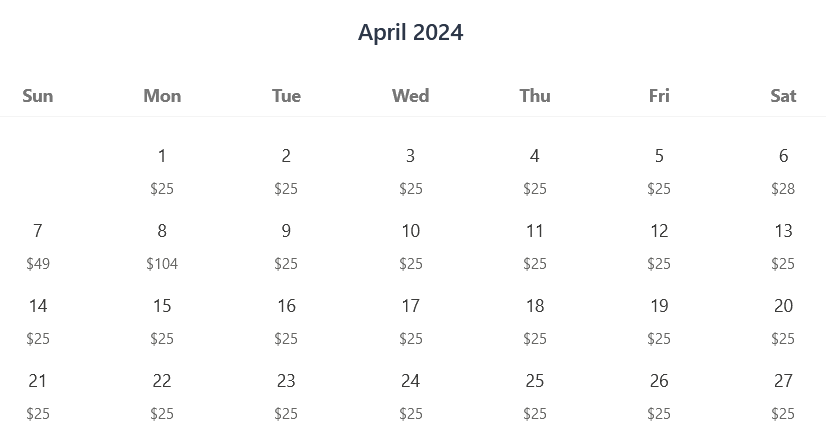Select Sunday April 21
Image resolution: width=826 pixels, height=437 pixels.
38,395
